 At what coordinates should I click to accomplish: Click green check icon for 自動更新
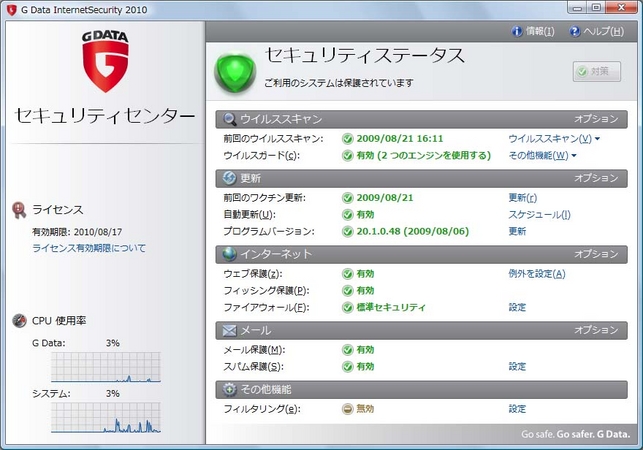[347, 215]
